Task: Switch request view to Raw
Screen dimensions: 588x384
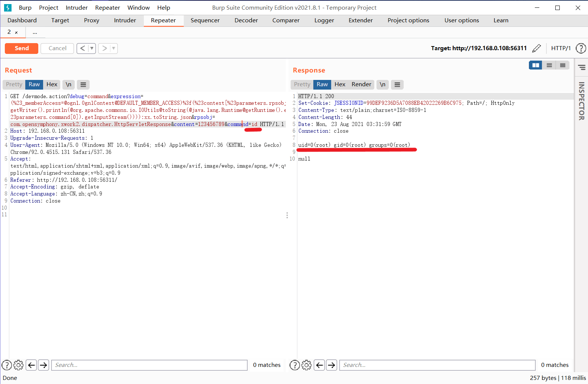Action: tap(34, 85)
